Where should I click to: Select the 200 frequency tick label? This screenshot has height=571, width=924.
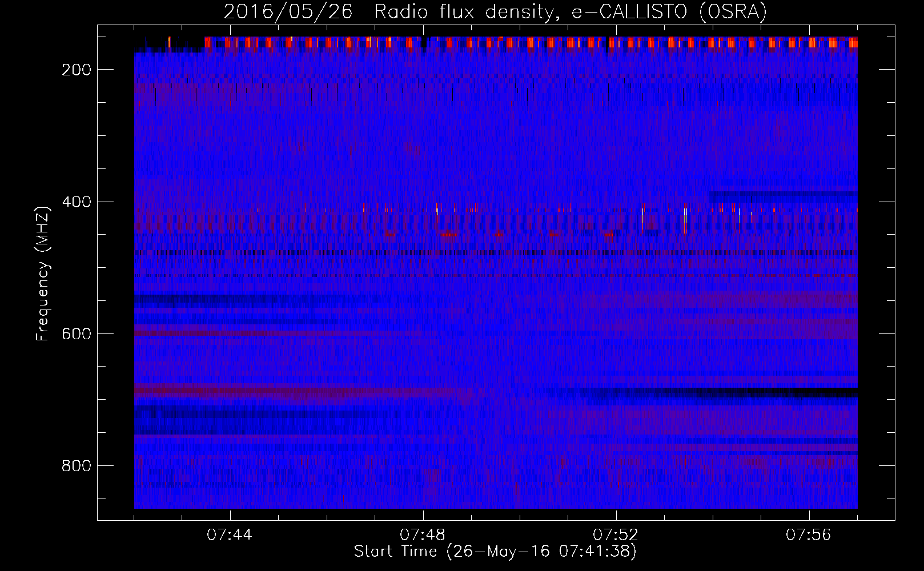point(77,70)
